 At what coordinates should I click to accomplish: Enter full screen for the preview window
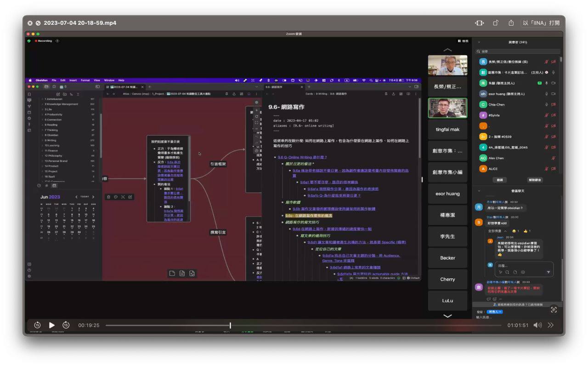point(38,23)
